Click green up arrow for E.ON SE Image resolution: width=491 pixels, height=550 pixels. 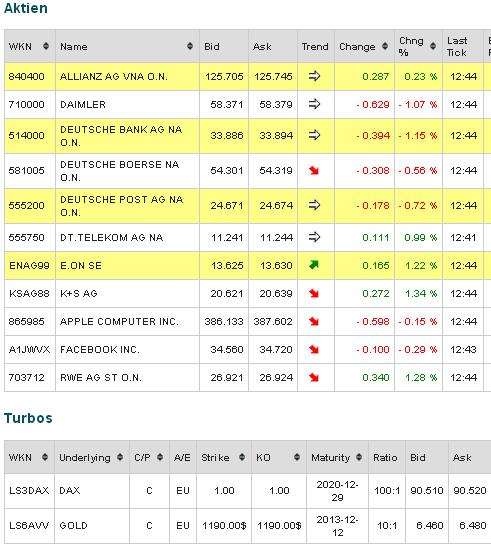click(x=314, y=265)
